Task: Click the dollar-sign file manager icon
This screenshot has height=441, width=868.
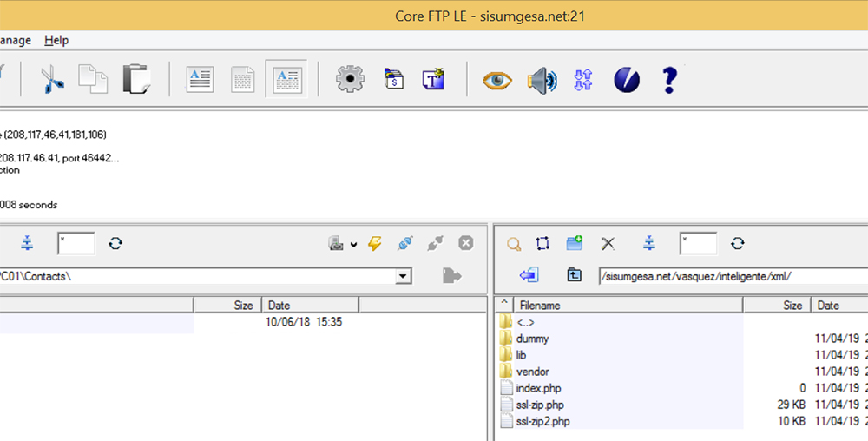Action: [x=393, y=79]
